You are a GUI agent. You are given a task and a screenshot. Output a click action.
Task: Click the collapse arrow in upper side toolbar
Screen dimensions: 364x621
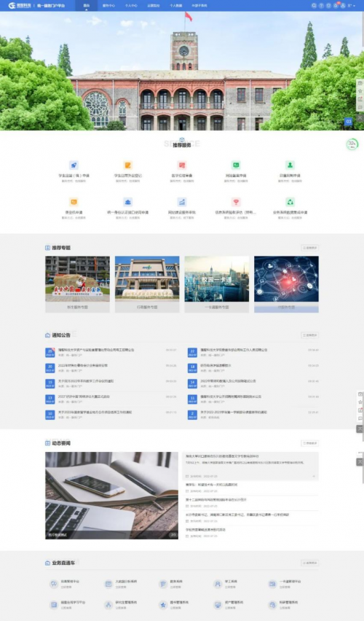[x=360, y=118]
